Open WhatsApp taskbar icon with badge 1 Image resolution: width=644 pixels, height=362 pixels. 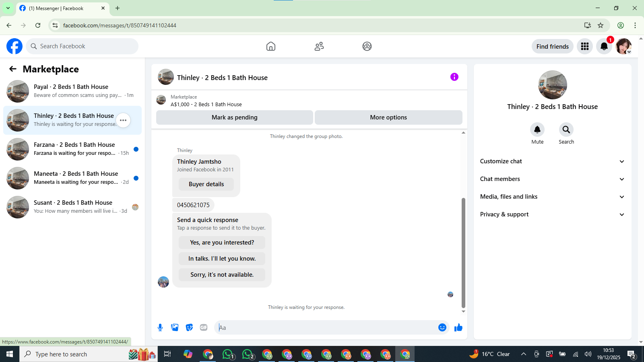(228, 354)
